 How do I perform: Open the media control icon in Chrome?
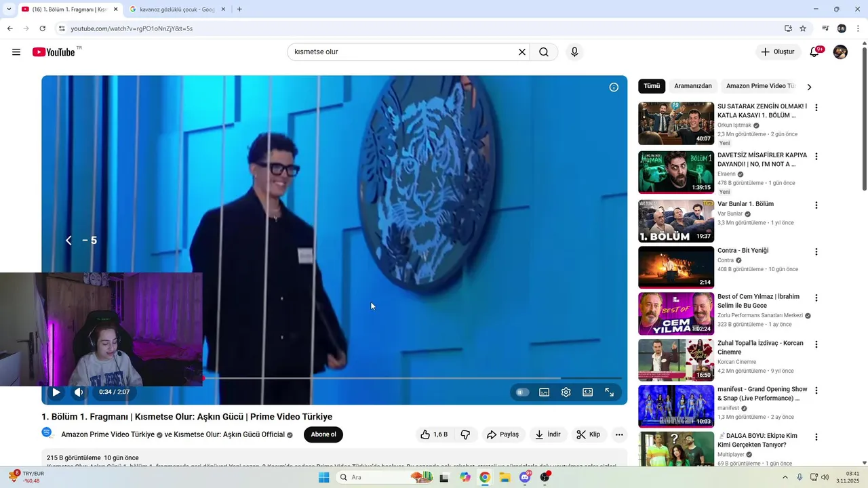click(x=825, y=28)
